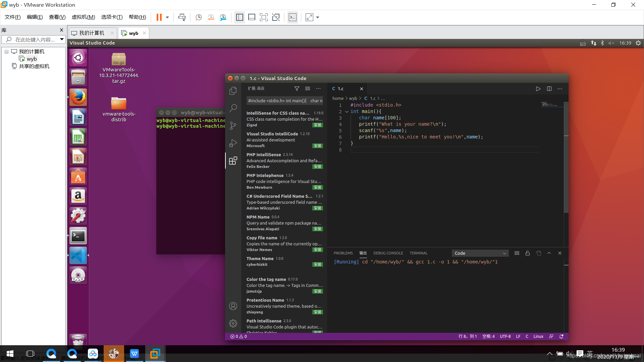This screenshot has height=362, width=644.
Task: Open VS Code Manage gear icon
Action: click(x=233, y=323)
